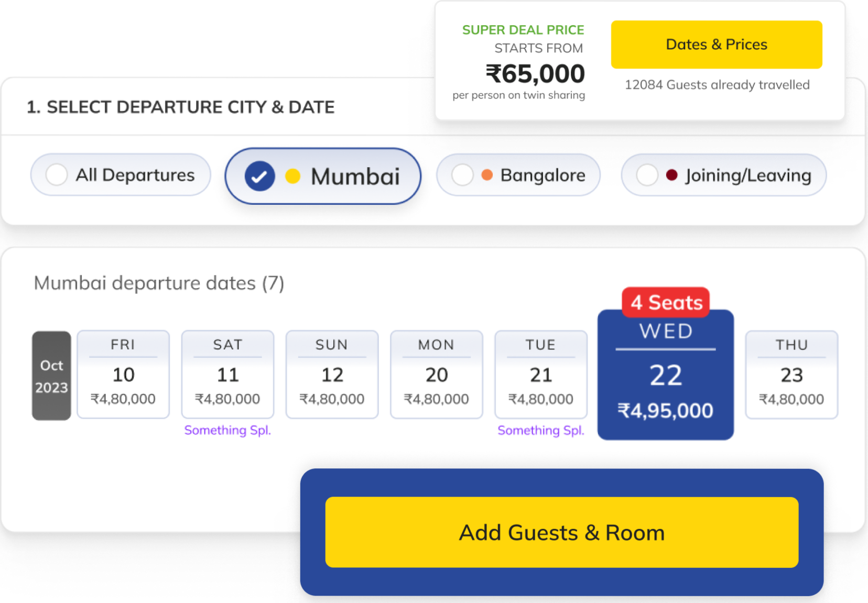Screen dimensions: 868x603
Task: Uncheck the Mumbai departure checkmark
Action: tap(259, 176)
